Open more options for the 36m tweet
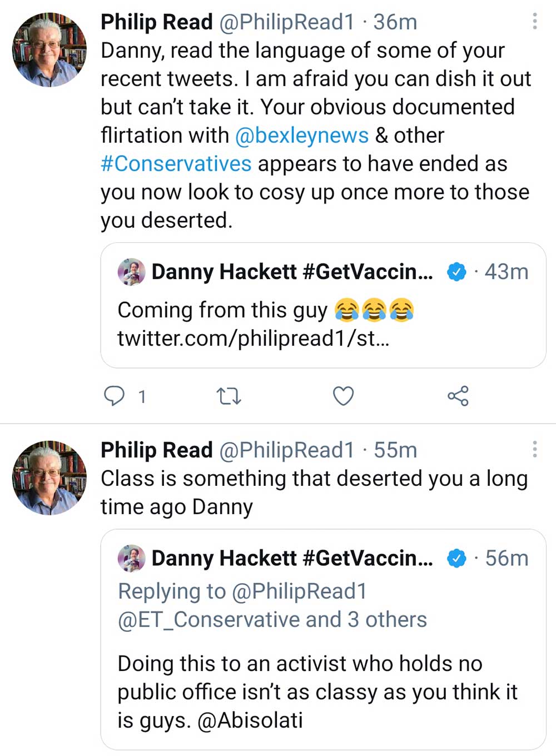The height and width of the screenshot is (756, 556). point(534,21)
